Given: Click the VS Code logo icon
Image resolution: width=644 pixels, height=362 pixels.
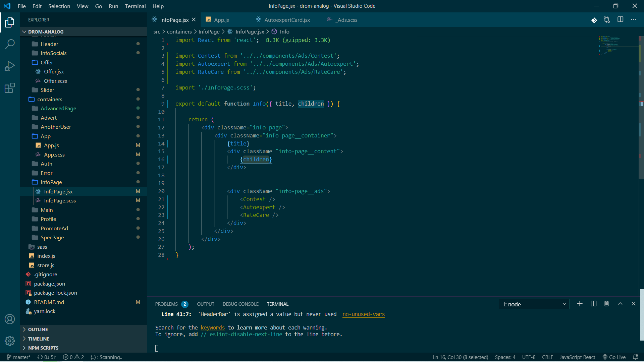Looking at the screenshot, I should (7, 6).
